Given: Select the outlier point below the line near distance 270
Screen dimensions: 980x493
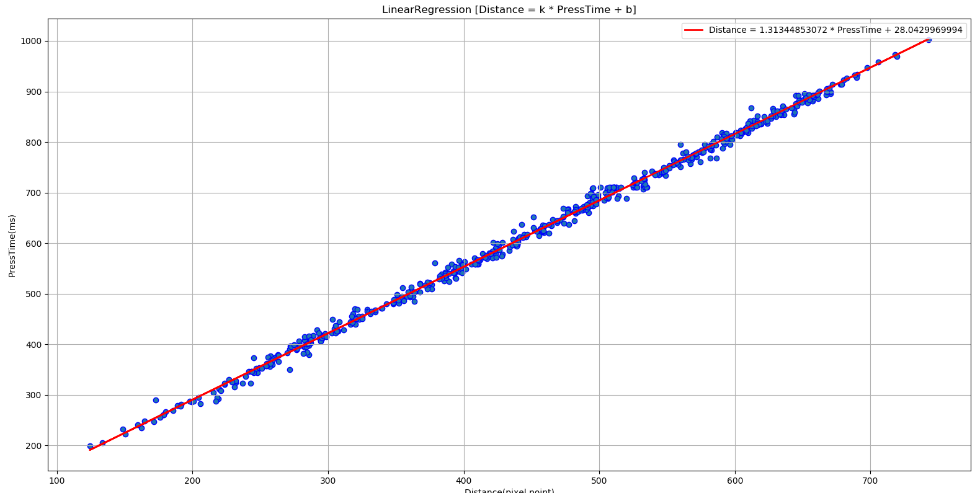Looking at the screenshot, I should point(290,370).
